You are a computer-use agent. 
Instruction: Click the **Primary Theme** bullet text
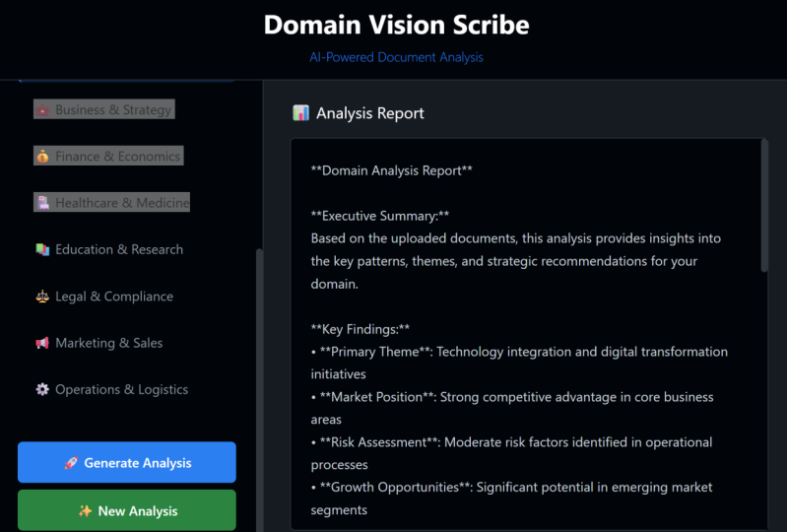click(x=519, y=363)
